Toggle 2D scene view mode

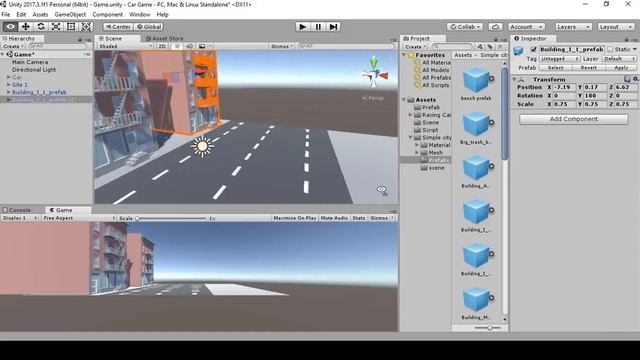point(162,46)
